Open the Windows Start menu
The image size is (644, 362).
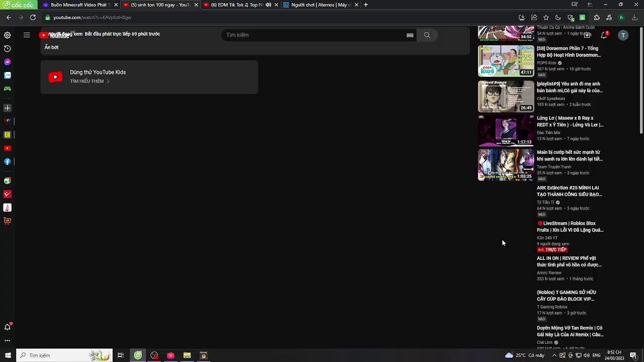point(8,355)
